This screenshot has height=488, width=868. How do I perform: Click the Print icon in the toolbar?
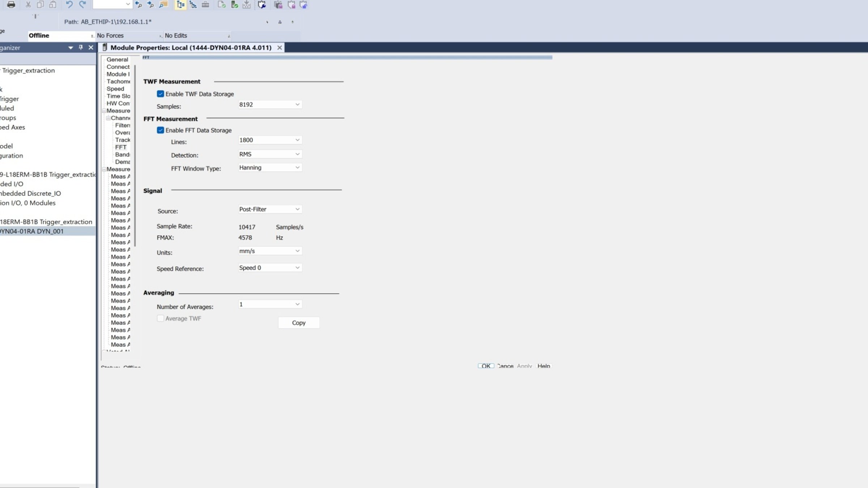(11, 5)
